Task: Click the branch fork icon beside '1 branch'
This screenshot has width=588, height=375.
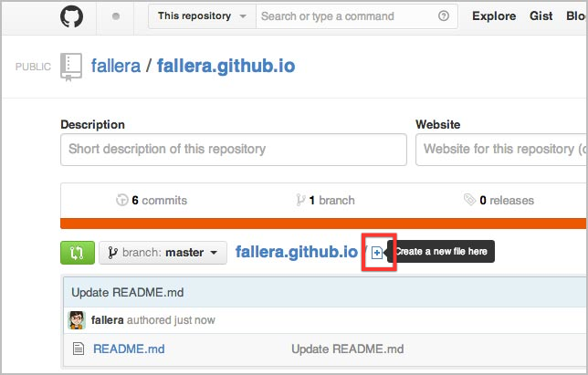Action: [300, 200]
